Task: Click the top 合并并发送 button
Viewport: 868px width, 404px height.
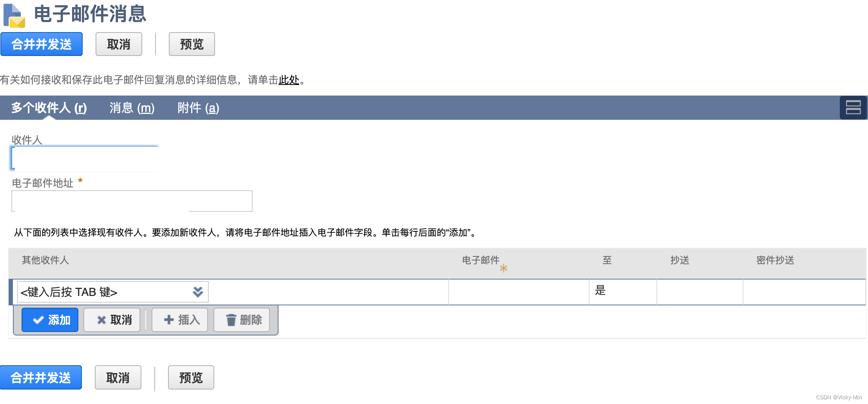Action: point(42,44)
